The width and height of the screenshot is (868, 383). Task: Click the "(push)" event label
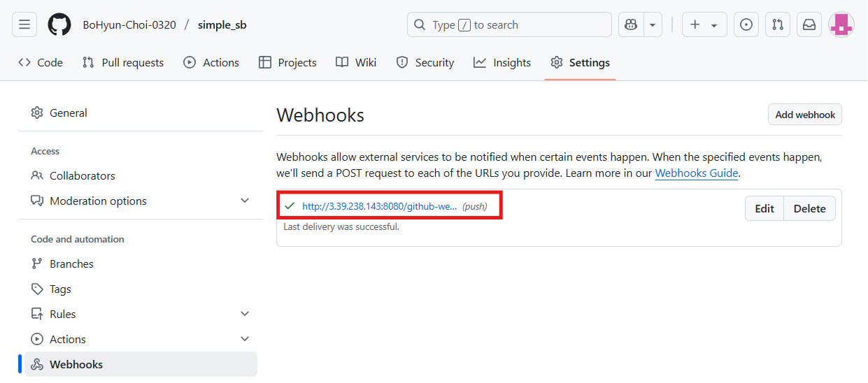[475, 206]
